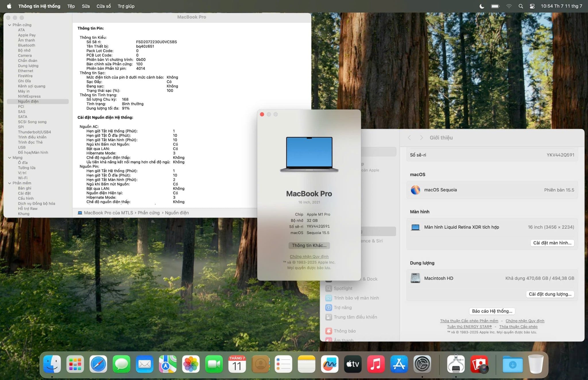
Task: Open Mail app in Dock
Action: tap(144, 364)
